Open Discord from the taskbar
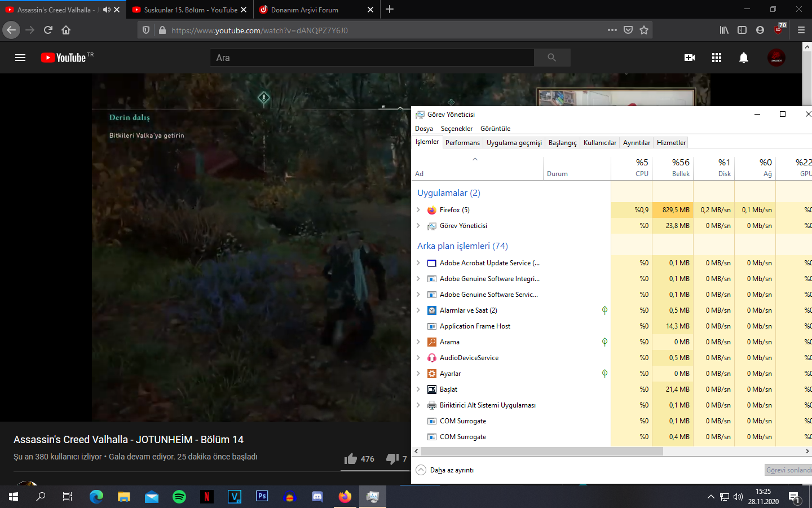Screen dimensions: 812x508 317,497
